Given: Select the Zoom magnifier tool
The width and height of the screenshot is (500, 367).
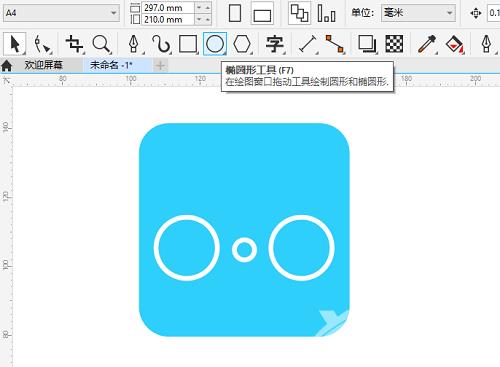Looking at the screenshot, I should [101, 44].
